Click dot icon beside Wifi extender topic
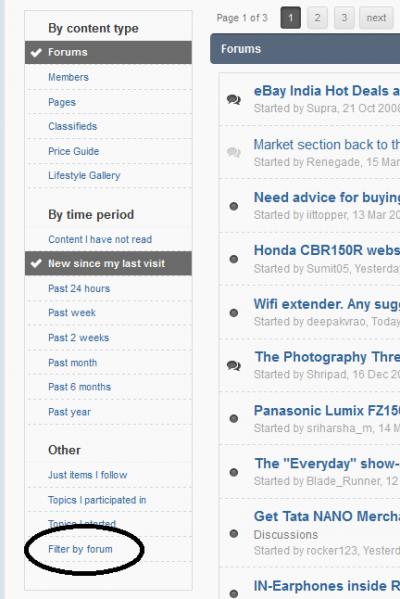Image resolution: width=400 pixels, height=599 pixels. [234, 313]
